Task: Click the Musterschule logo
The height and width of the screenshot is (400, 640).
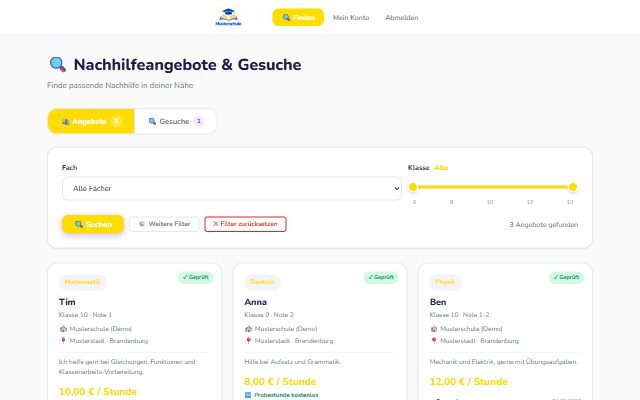Action: click(x=229, y=17)
